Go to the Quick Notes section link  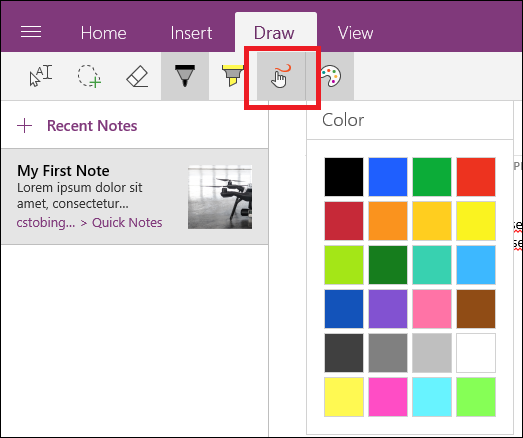[x=127, y=223]
